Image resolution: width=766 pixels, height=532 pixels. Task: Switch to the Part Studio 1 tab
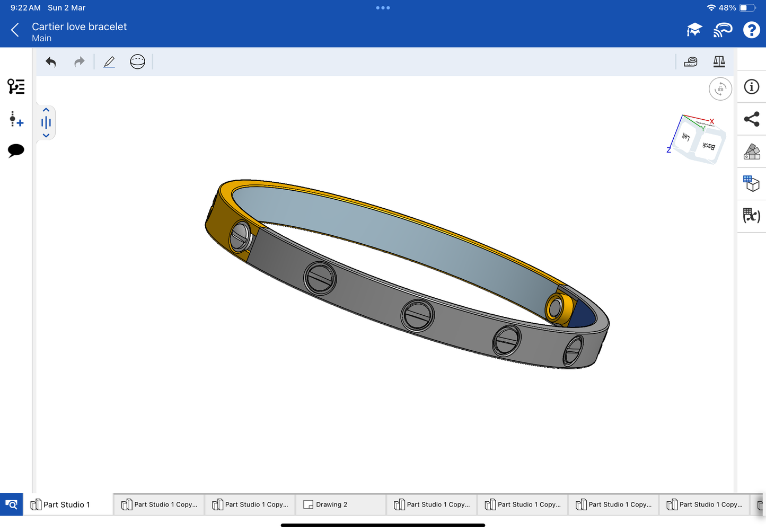tap(66, 504)
